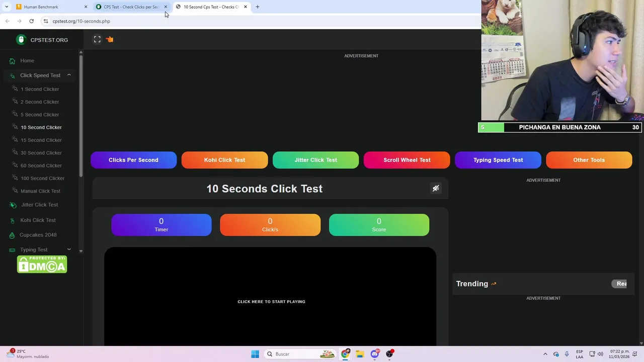The image size is (644, 362).
Task: Open the weather widget on taskbar
Action: 28,354
